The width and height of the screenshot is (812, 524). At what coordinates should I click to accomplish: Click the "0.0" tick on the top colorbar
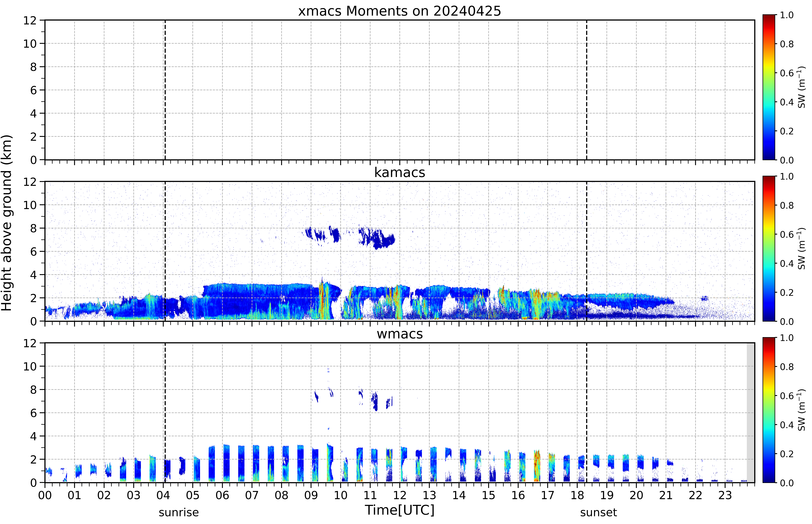click(x=787, y=160)
